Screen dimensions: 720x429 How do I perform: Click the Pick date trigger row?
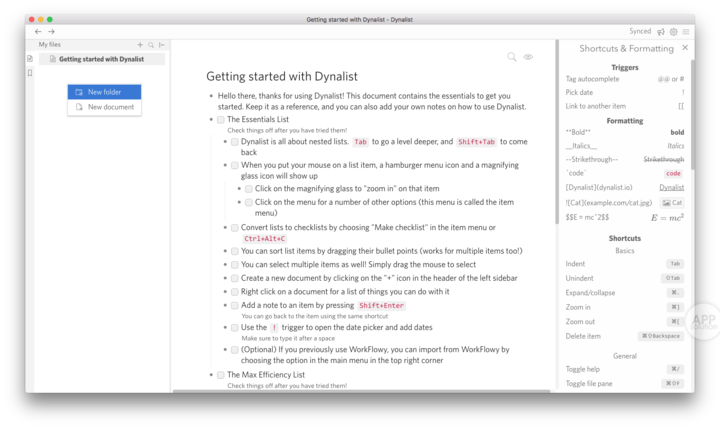pos(625,92)
